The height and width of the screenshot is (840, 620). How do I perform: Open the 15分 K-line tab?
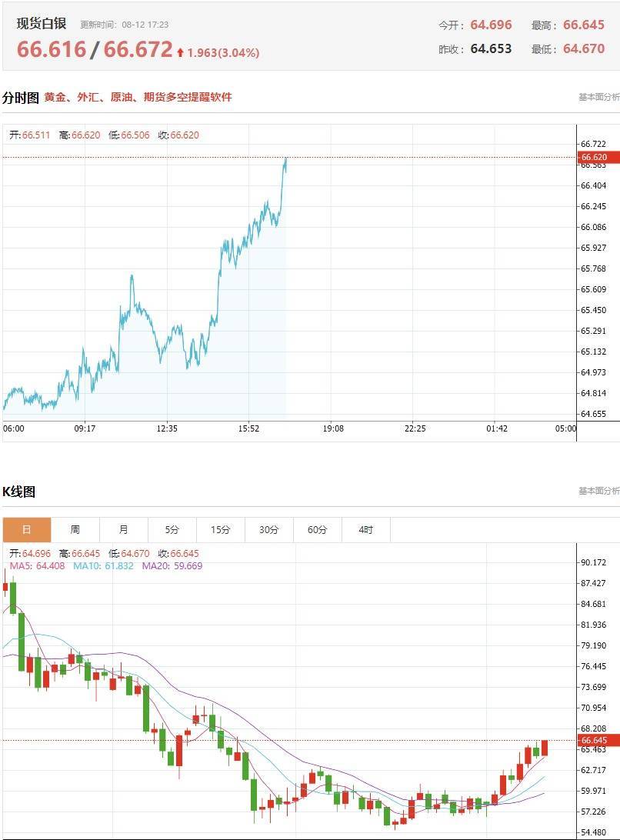221,530
